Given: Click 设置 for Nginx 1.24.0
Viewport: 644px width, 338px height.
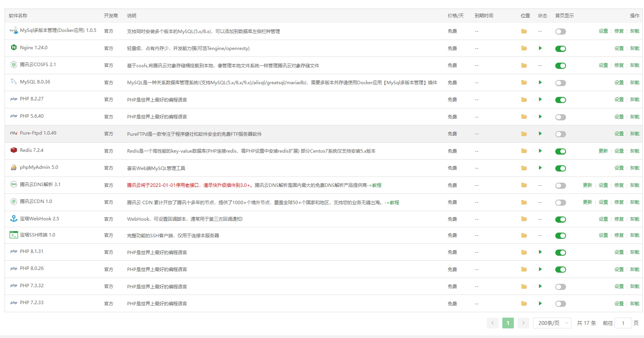Looking at the screenshot, I should coord(619,48).
